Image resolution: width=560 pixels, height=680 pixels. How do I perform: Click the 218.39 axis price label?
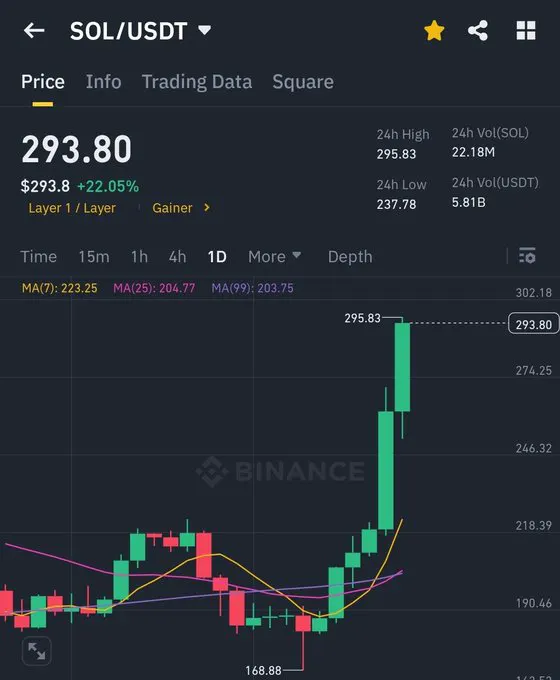tap(534, 526)
